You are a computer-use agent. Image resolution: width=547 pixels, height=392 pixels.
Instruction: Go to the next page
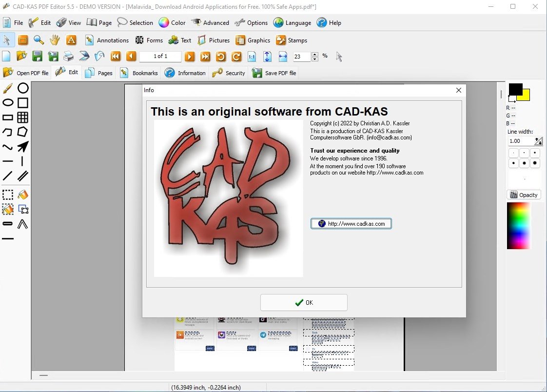(190, 56)
